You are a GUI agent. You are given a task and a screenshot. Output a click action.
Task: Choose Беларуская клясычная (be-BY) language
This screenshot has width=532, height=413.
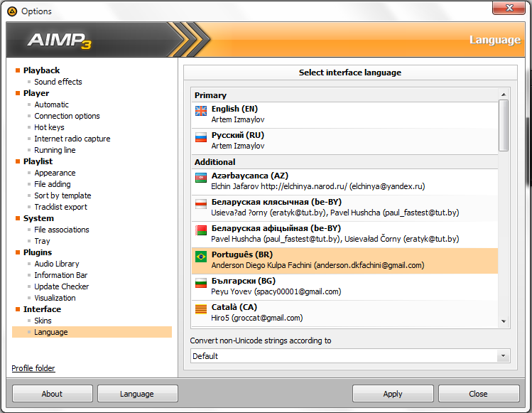(345, 208)
